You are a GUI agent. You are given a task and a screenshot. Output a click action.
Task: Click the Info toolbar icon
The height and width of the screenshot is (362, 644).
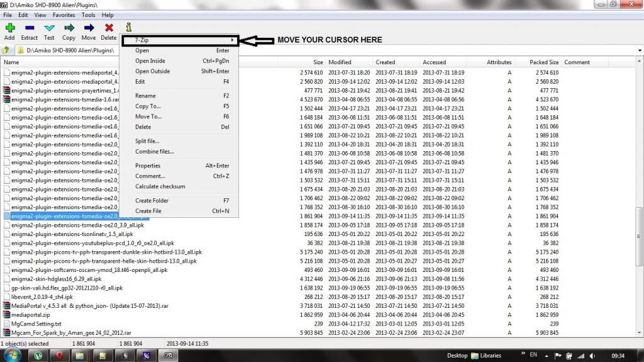pyautogui.click(x=128, y=28)
